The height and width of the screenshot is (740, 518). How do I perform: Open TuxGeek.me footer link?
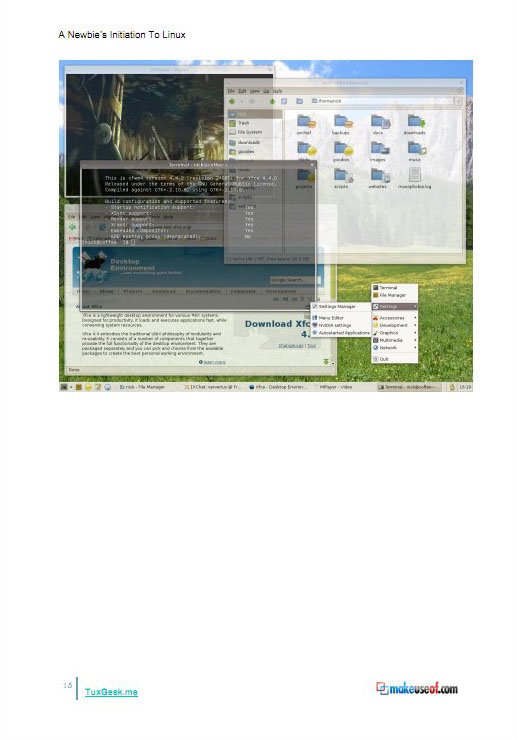[x=111, y=692]
